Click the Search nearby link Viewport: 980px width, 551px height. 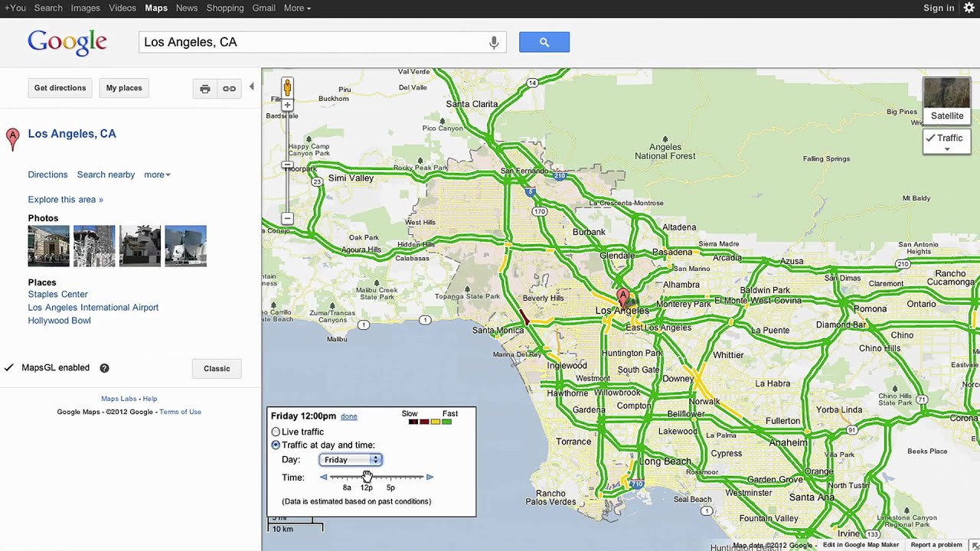click(106, 174)
